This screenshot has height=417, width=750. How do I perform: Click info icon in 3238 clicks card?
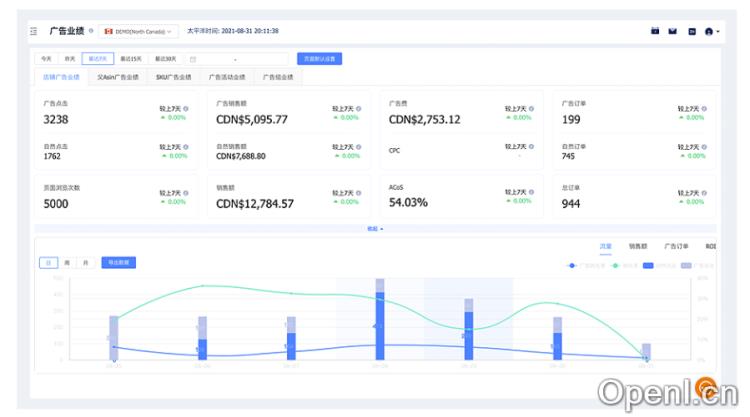pos(186,109)
